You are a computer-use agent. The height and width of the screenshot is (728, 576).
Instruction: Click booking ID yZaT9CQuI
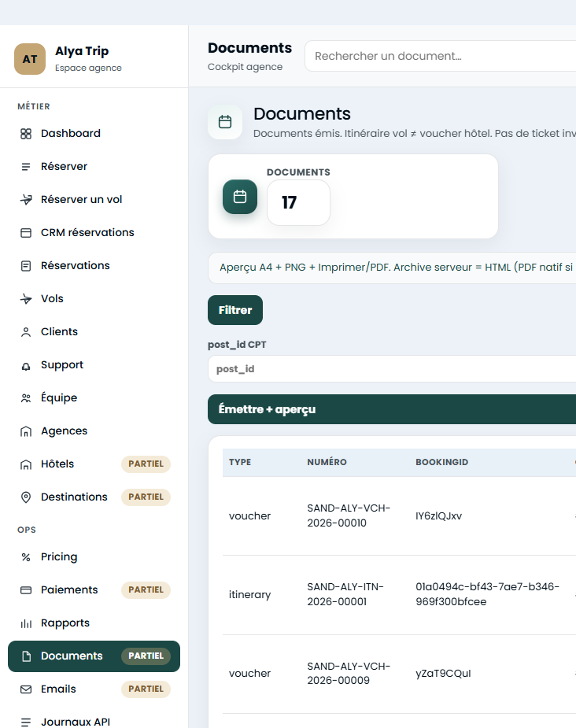[443, 674]
